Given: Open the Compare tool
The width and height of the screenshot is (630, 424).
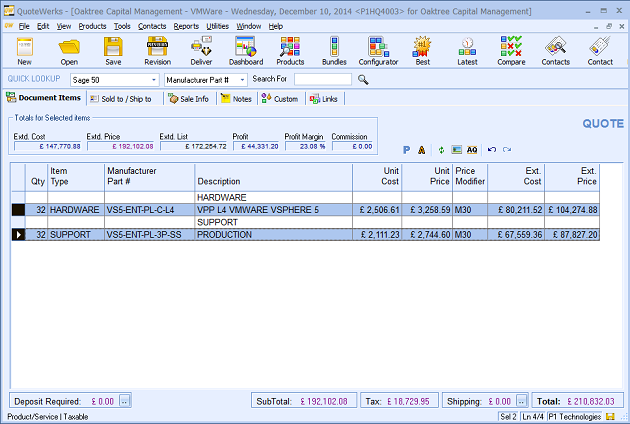Looking at the screenshot, I should coord(511,51).
